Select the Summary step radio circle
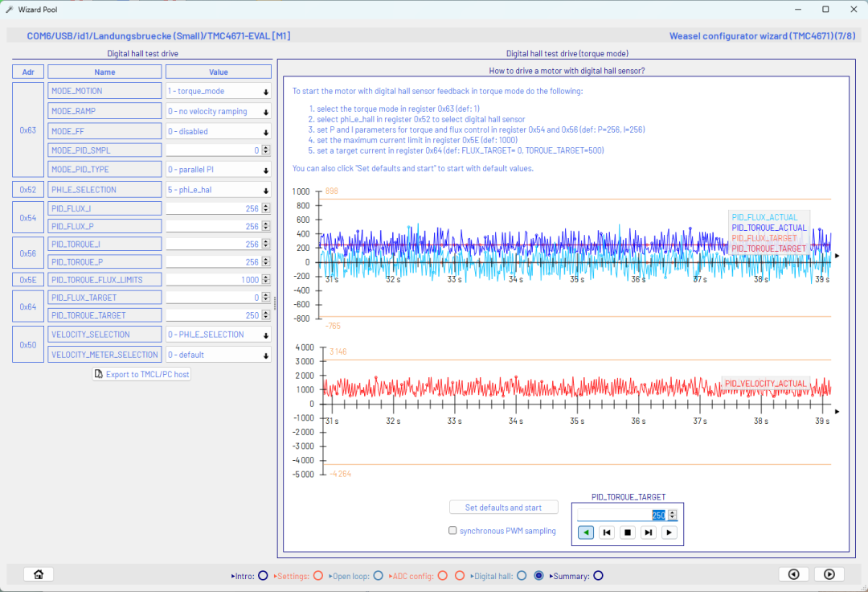868x592 pixels. tap(598, 576)
